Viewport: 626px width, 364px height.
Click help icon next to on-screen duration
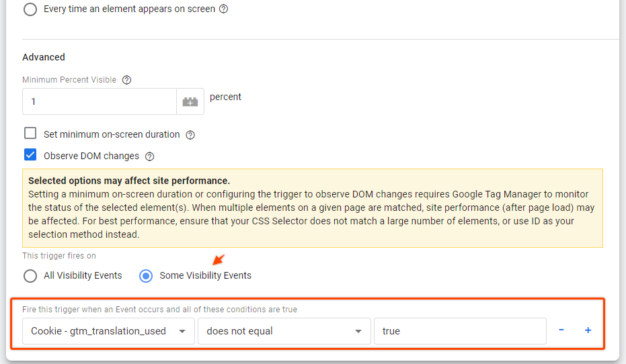(190, 135)
